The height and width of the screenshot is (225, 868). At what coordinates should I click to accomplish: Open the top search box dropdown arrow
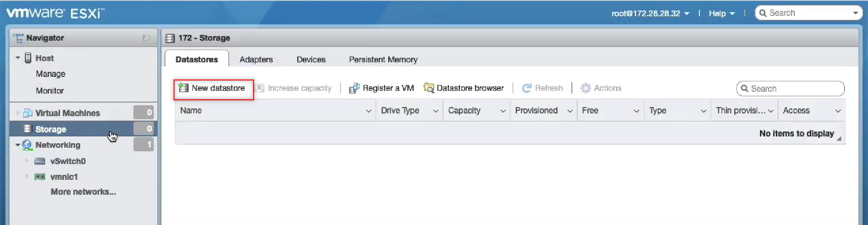[855, 13]
